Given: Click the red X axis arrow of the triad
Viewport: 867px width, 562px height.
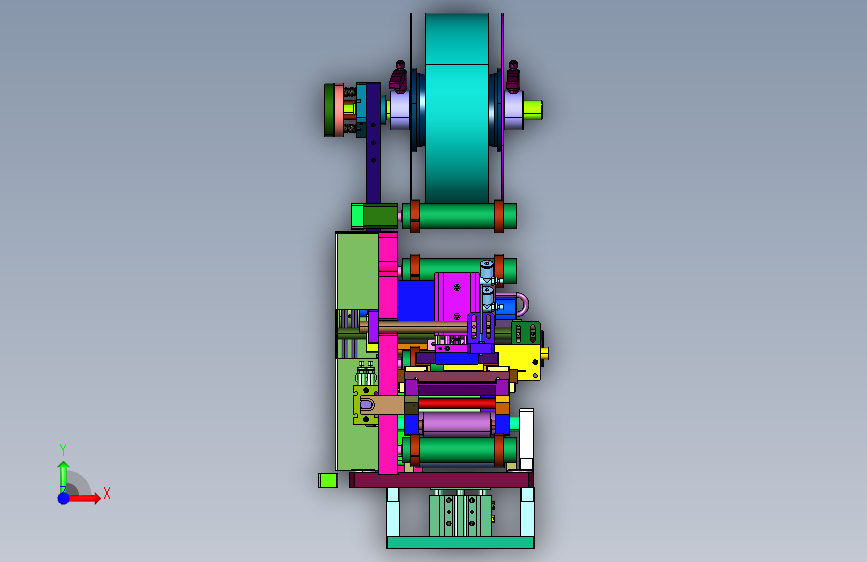Looking at the screenshot, I should pos(85,498).
